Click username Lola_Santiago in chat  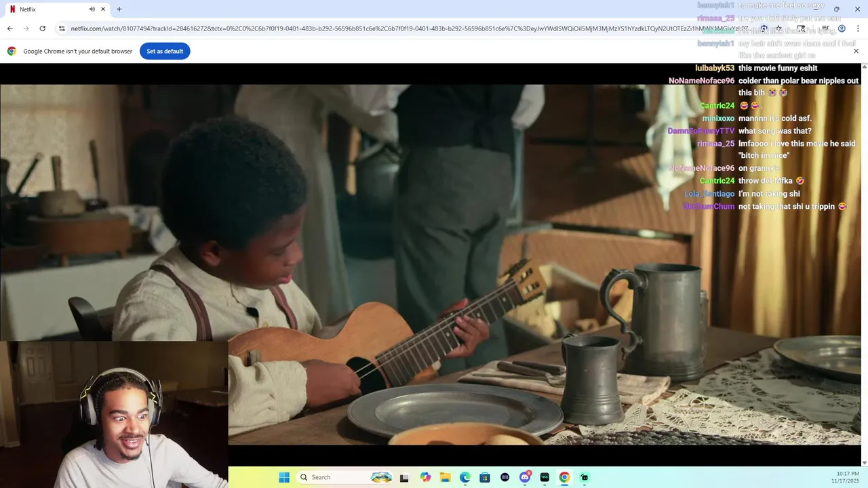tap(709, 194)
